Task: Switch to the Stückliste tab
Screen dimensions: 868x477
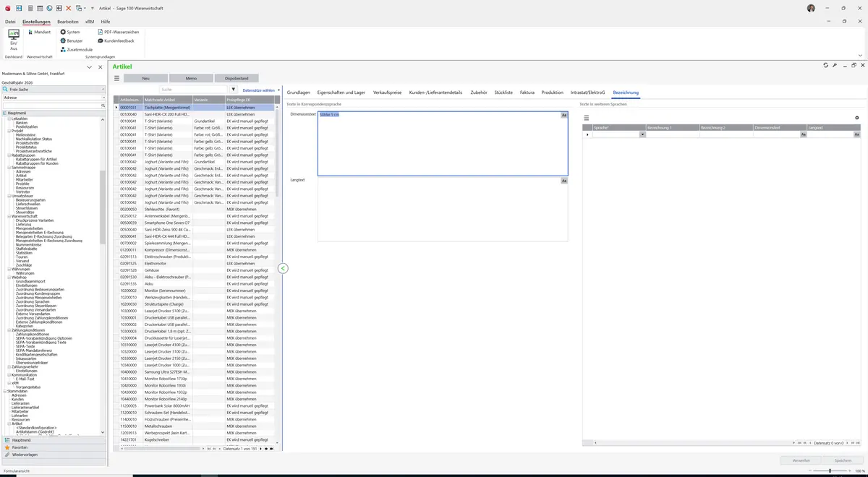Action: point(503,93)
